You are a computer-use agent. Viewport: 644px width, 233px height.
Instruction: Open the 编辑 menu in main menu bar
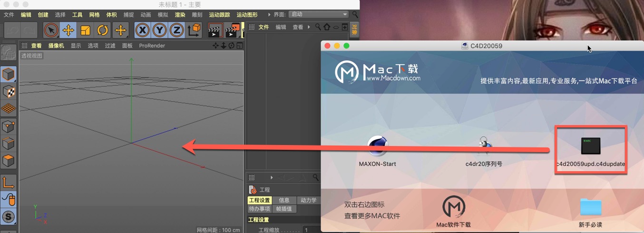(x=26, y=15)
